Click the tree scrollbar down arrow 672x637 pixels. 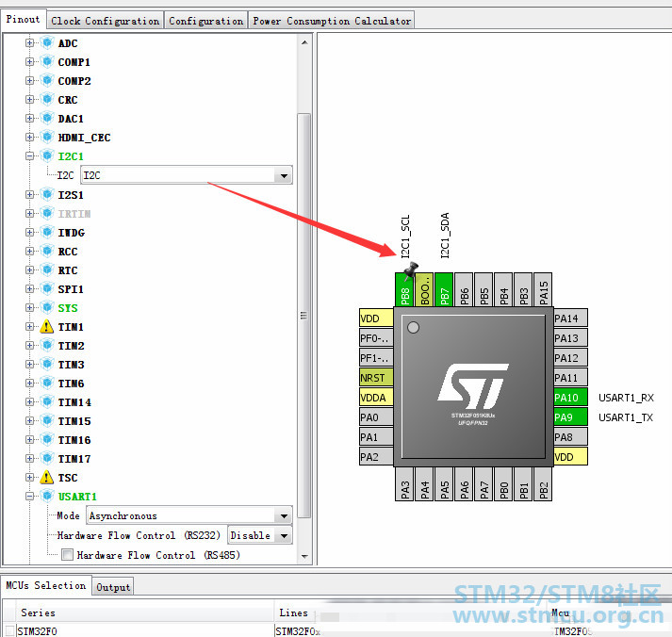coord(303,556)
